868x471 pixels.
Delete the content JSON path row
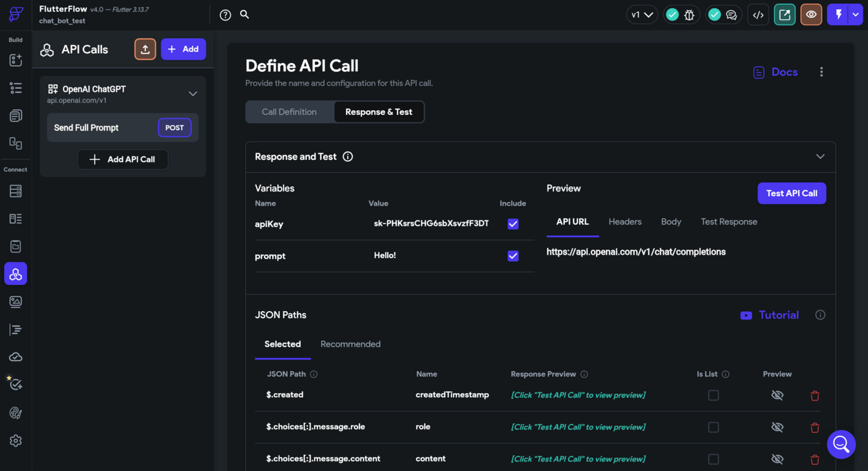(815, 460)
